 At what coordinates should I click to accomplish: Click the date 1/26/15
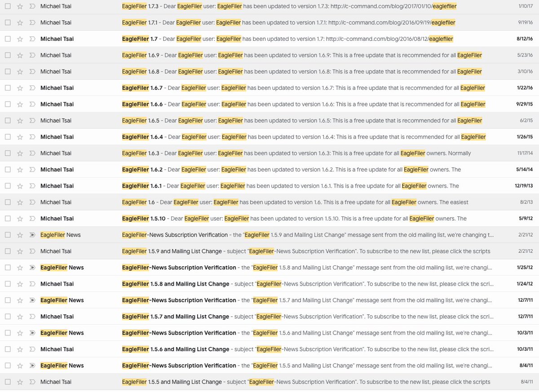click(525, 137)
